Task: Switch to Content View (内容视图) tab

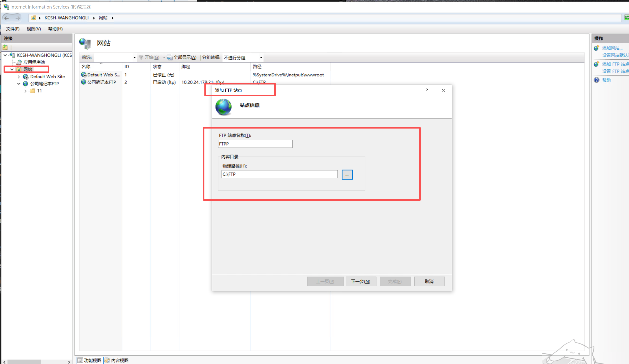Action: click(x=117, y=360)
